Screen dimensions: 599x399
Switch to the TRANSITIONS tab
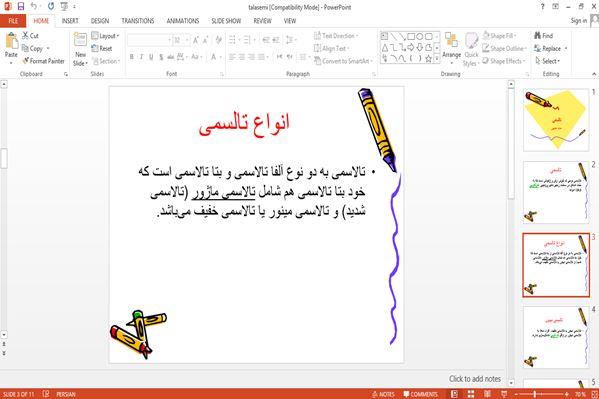click(138, 21)
